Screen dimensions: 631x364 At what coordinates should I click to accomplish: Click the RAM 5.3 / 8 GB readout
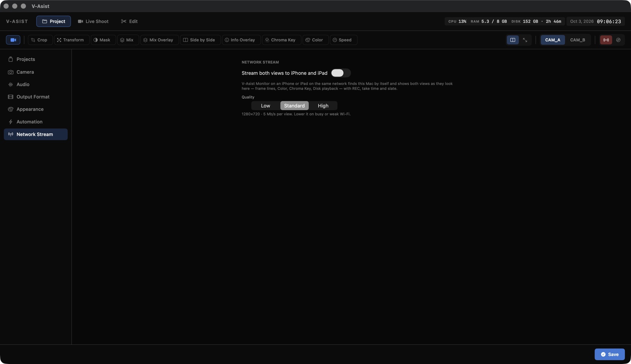(x=489, y=21)
